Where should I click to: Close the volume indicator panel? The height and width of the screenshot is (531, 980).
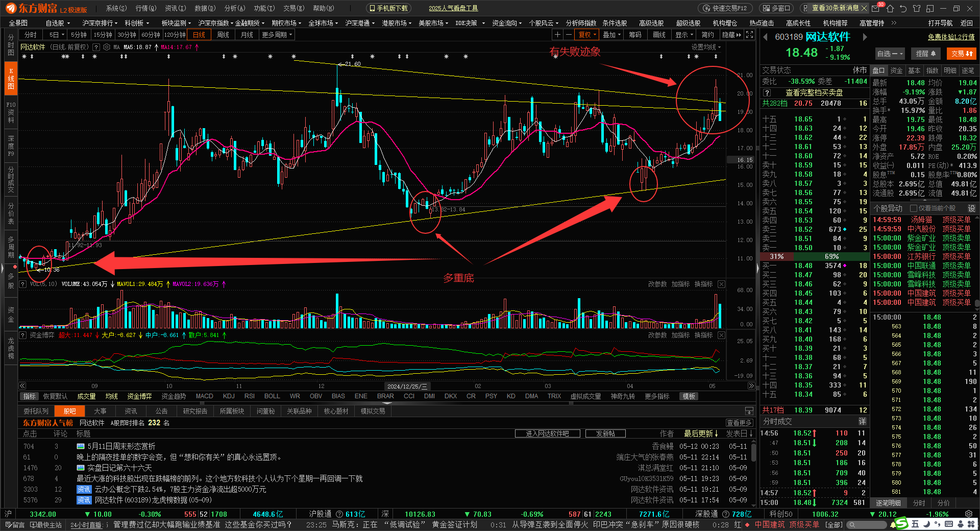(x=721, y=284)
